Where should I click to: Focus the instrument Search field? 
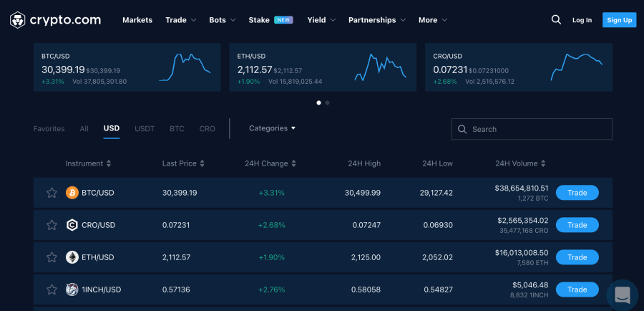532,129
